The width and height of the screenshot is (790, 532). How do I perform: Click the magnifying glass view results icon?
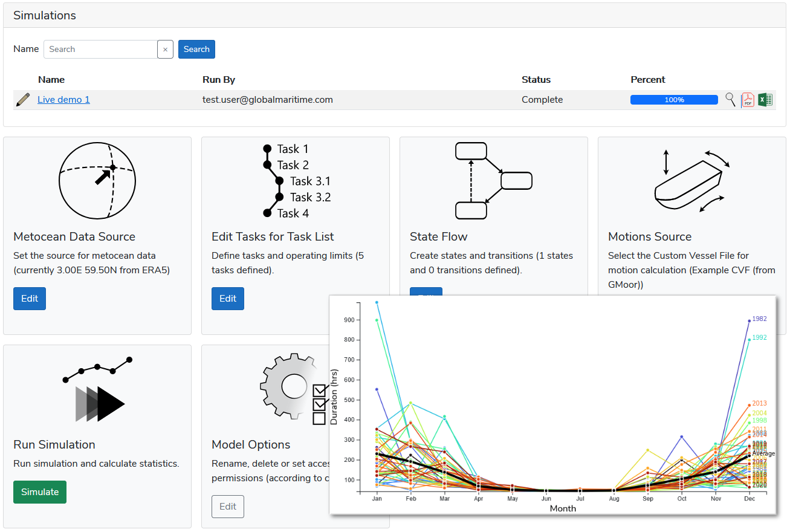click(731, 100)
